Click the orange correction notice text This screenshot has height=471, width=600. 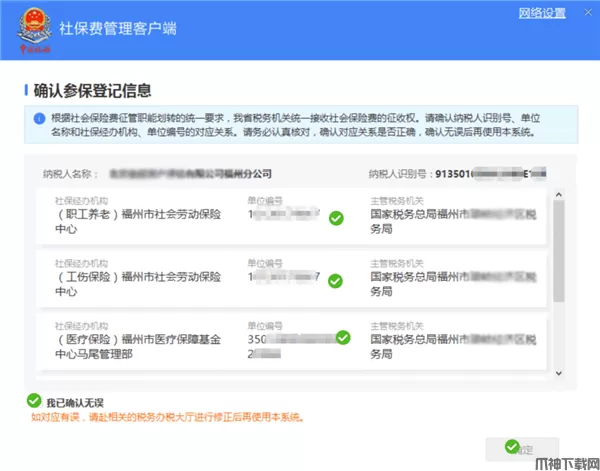point(166,416)
